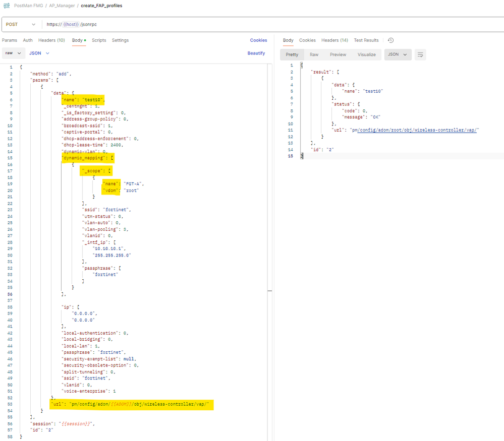
Task: Click the "split-tunneling": 0 line
Action: click(x=88, y=372)
